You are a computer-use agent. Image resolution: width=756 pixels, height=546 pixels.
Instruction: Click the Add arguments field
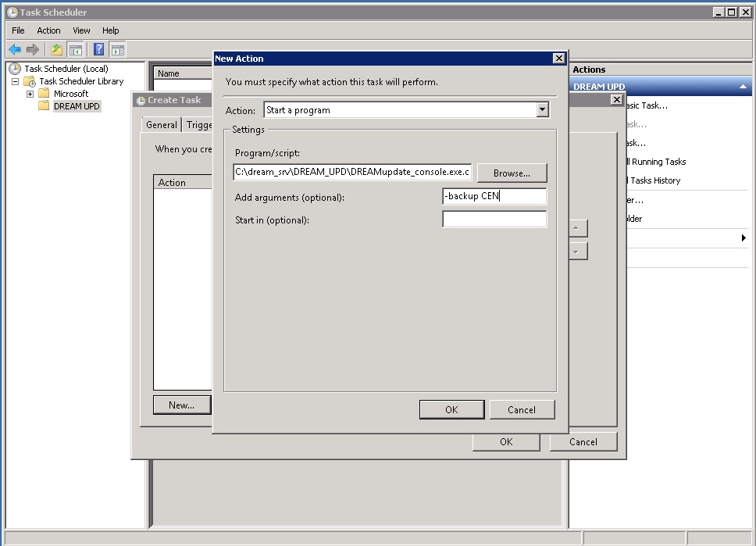click(494, 196)
